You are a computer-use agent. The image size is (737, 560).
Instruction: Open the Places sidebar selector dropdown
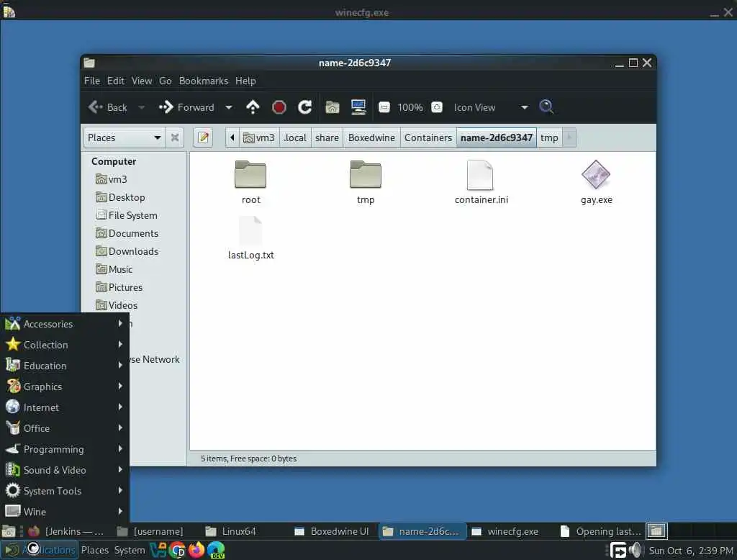(125, 137)
